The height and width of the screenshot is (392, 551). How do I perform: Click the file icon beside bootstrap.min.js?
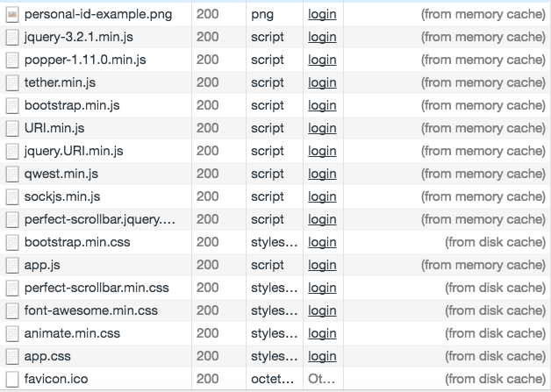point(12,106)
